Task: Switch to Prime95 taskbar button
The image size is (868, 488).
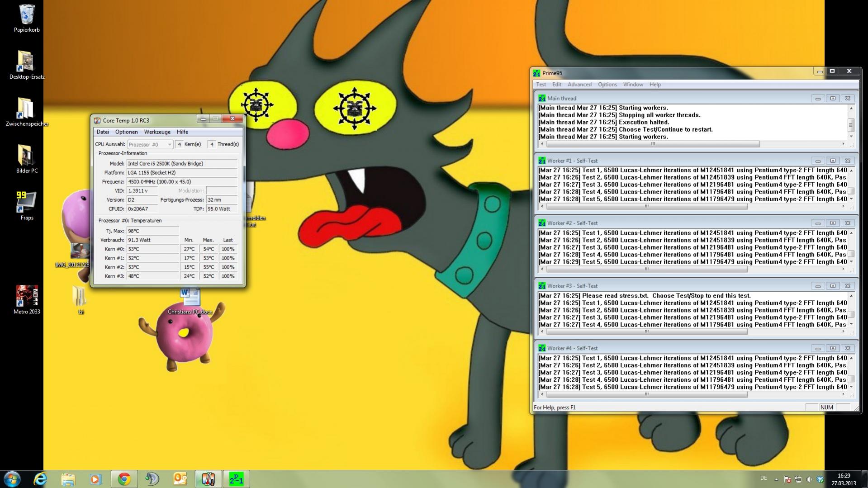Action: (236, 479)
